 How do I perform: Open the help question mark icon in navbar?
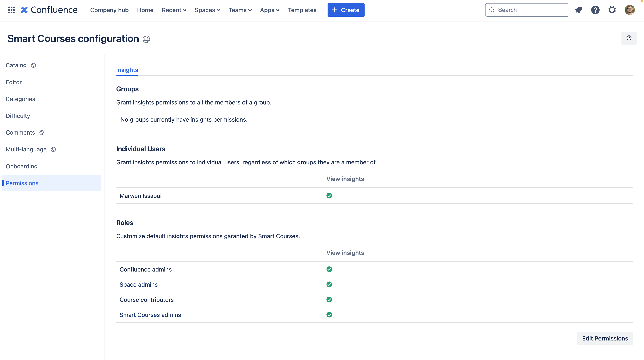(x=595, y=10)
